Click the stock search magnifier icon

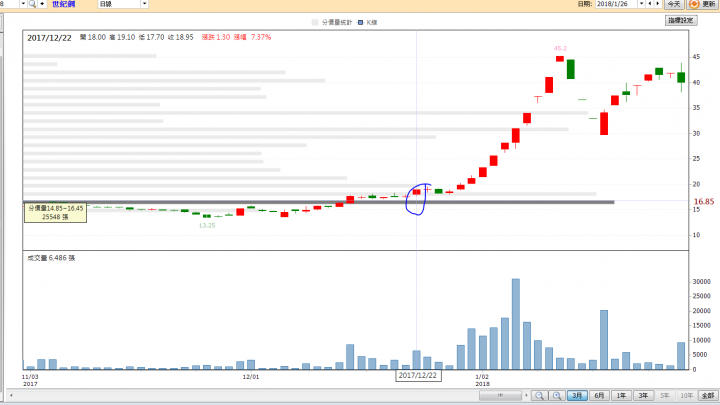tap(32, 4)
